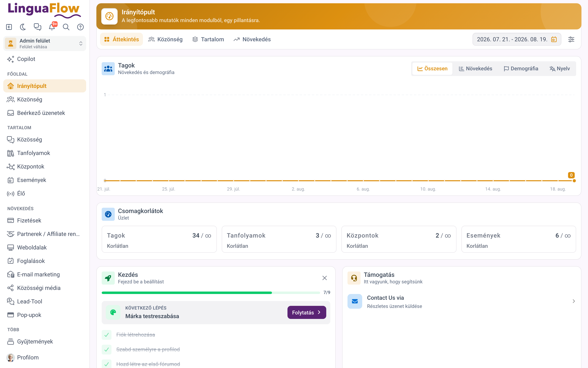Click chevron on Contact Us row
Screen dimensions: 588x368
click(574, 301)
